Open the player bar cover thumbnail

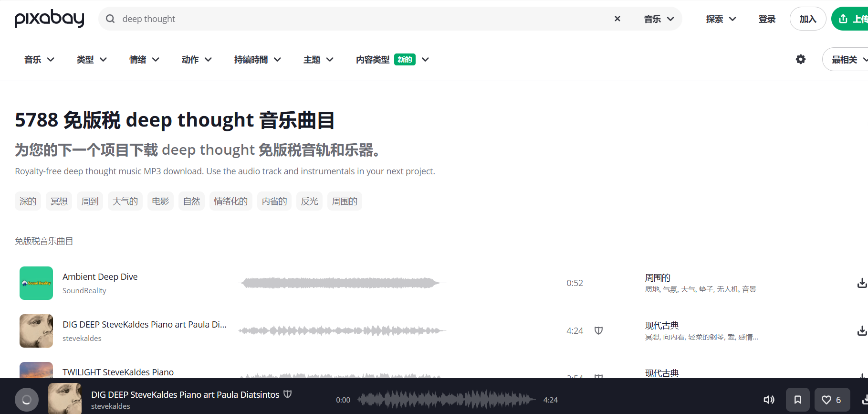coord(65,398)
